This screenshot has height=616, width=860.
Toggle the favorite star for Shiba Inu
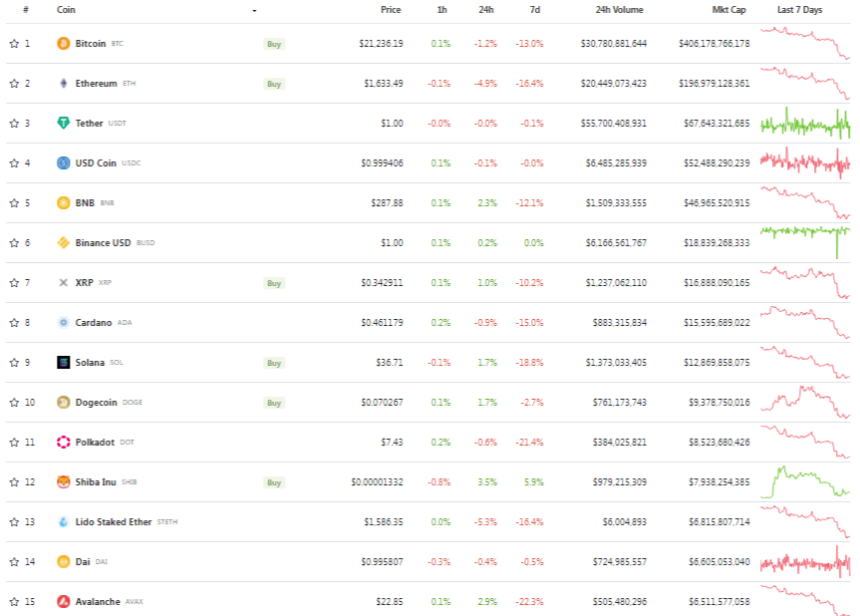click(14, 482)
